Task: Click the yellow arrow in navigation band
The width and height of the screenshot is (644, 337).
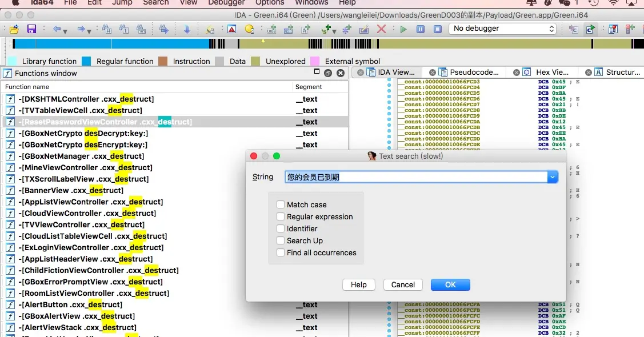Action: [x=263, y=41]
